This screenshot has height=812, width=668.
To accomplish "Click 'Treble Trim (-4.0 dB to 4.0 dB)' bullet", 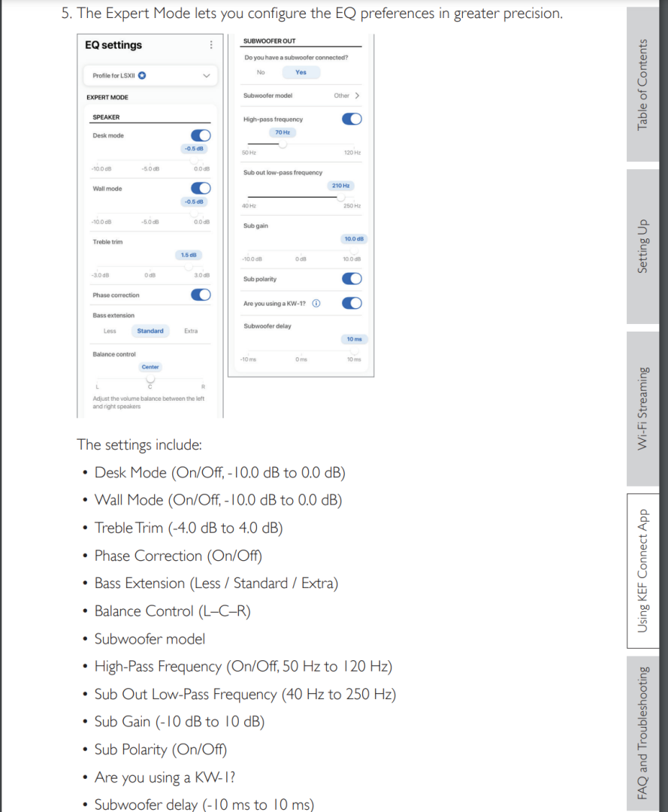I will 189,529.
